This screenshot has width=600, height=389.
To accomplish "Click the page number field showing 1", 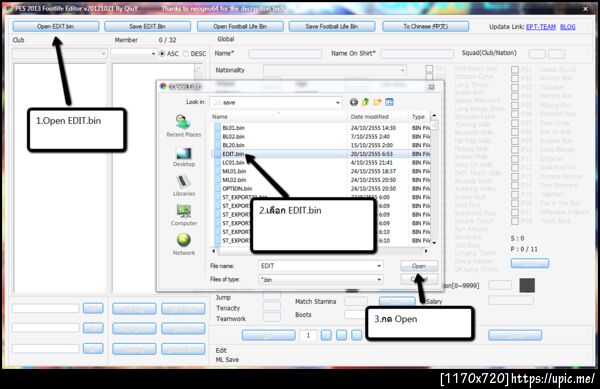I will coord(308,335).
